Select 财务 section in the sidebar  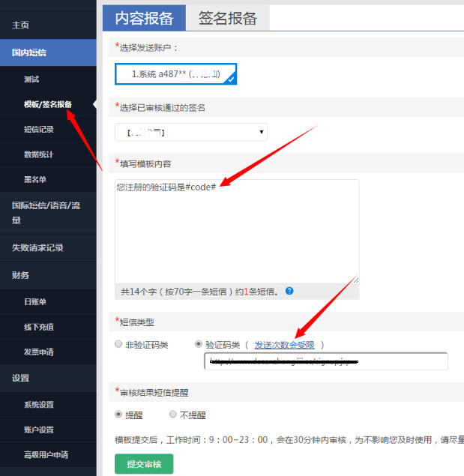(x=21, y=275)
